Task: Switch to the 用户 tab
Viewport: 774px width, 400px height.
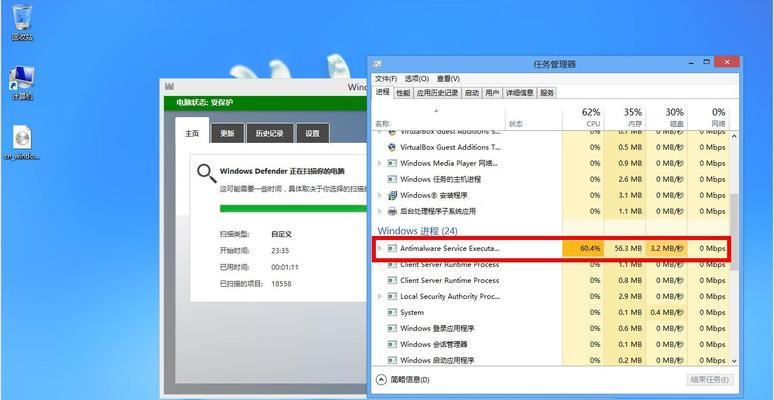Action: pyautogui.click(x=492, y=93)
